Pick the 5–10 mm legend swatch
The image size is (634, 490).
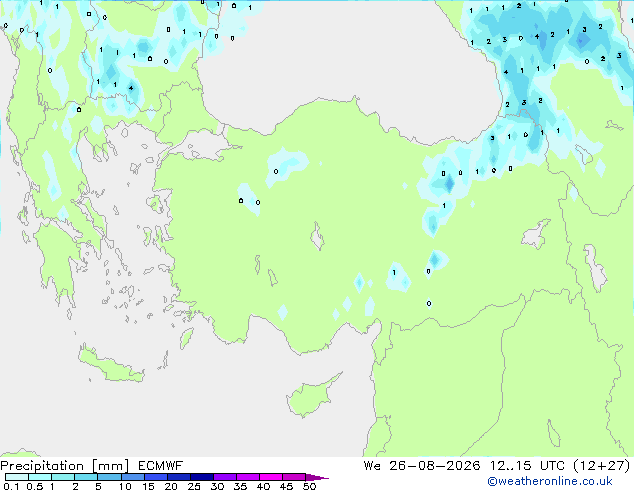pyautogui.click(x=109, y=477)
